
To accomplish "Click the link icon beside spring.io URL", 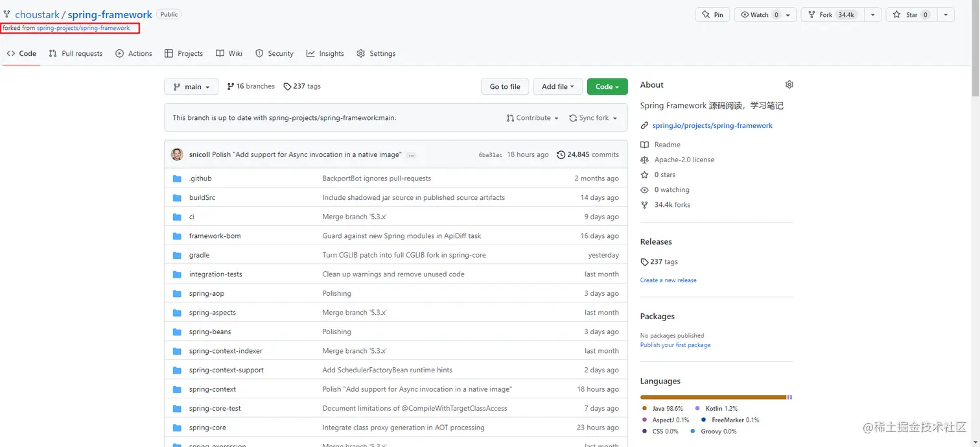I will tap(644, 126).
